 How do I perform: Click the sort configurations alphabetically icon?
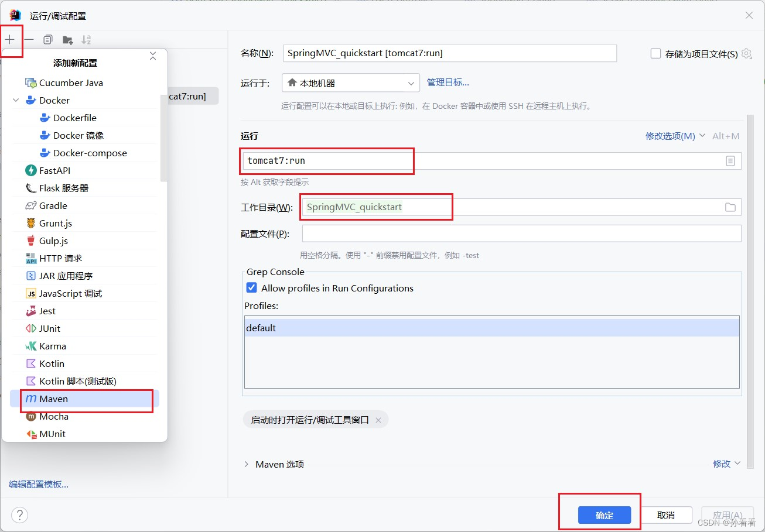[86, 40]
